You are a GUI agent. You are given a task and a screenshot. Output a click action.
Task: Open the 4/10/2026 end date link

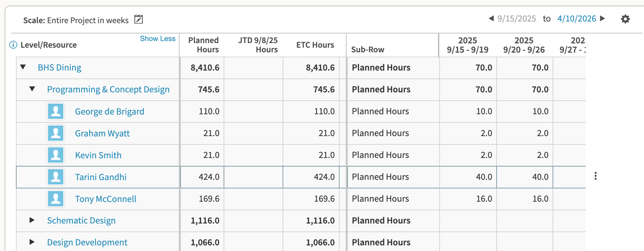576,19
